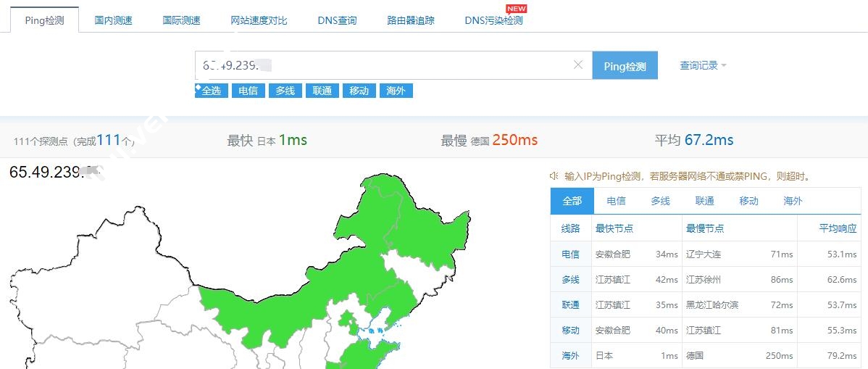Open the 路由器追踪 tab
The width and height of the screenshot is (868, 369).
(411, 20)
